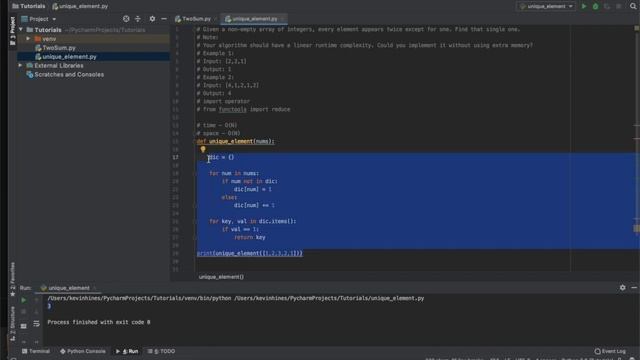Run unique_element with the green play icon
This screenshot has width=640, height=360.
tap(584, 6)
